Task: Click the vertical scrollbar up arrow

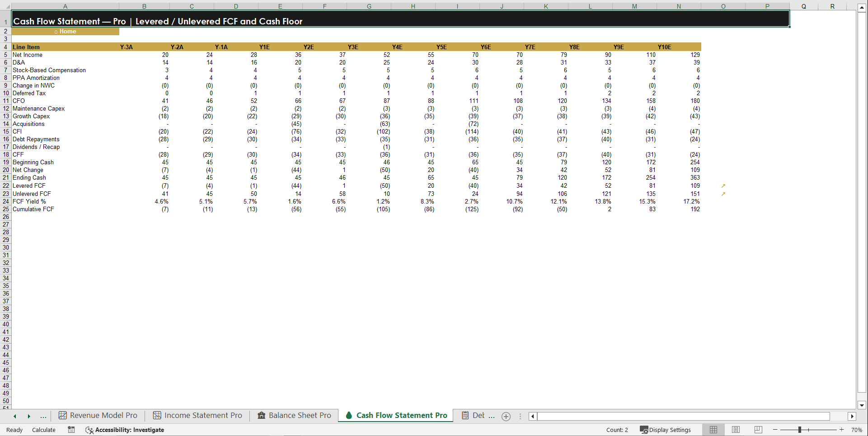Action: [862, 8]
